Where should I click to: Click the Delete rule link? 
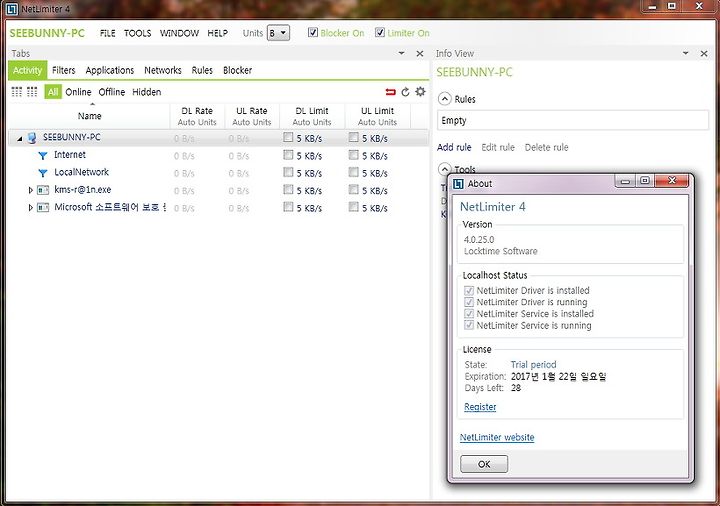(x=546, y=147)
